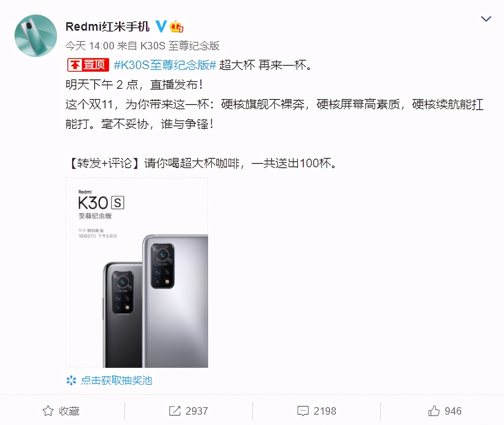Screen dimensions: 504x425
Task: Open the Redmi红米手机 account name
Action: (x=107, y=27)
